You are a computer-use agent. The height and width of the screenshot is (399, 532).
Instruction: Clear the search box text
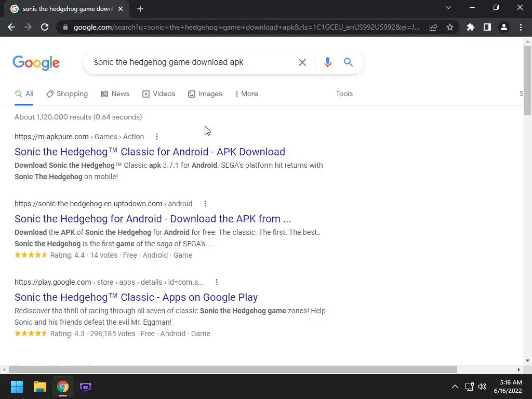302,62
